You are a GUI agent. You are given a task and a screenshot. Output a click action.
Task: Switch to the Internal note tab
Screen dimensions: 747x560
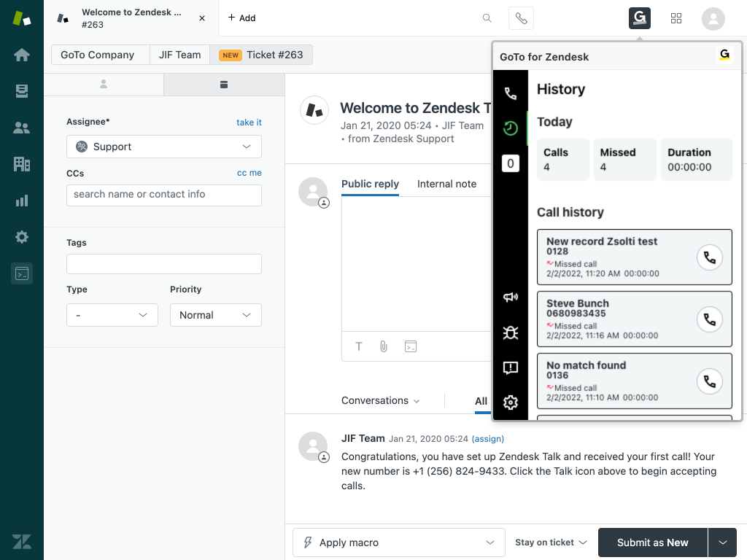(446, 184)
